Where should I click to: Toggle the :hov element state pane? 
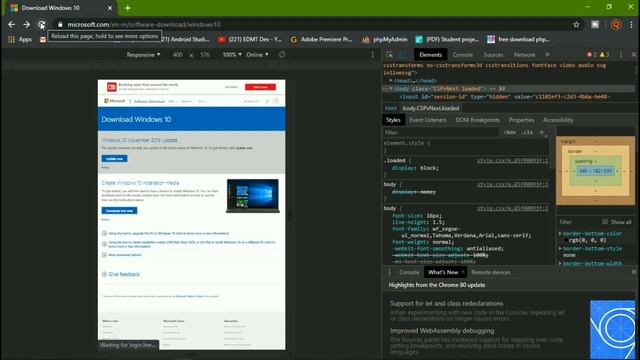[x=510, y=133]
